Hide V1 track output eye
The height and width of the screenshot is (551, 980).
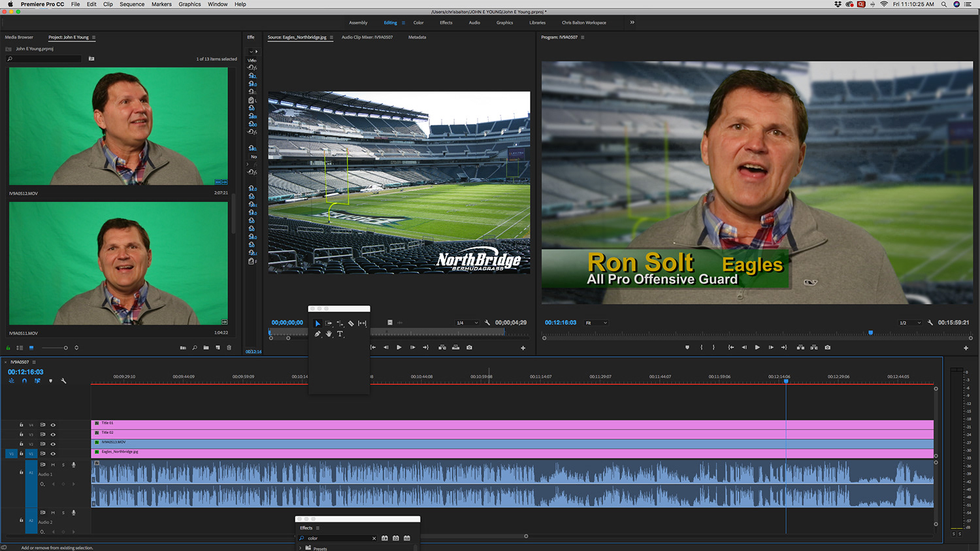(53, 454)
